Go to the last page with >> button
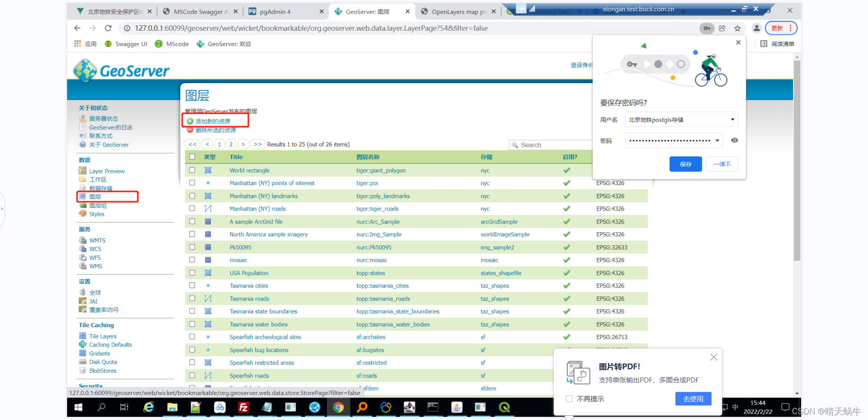 pyautogui.click(x=258, y=144)
